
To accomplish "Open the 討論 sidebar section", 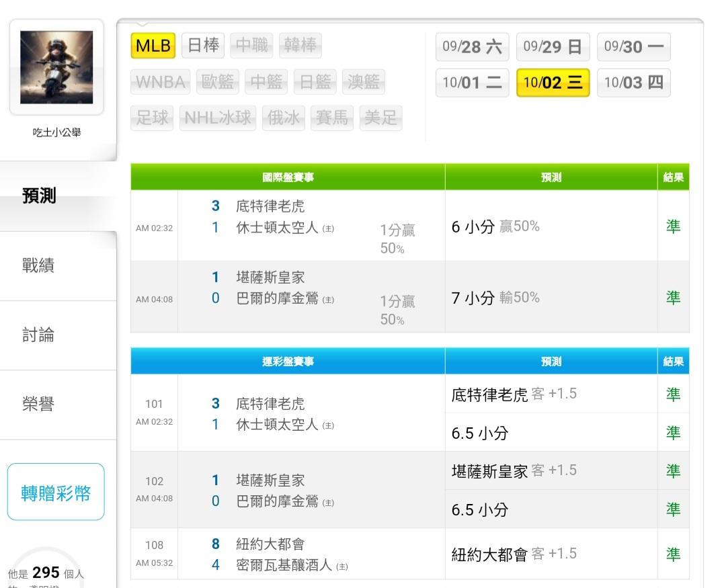I will (x=58, y=335).
